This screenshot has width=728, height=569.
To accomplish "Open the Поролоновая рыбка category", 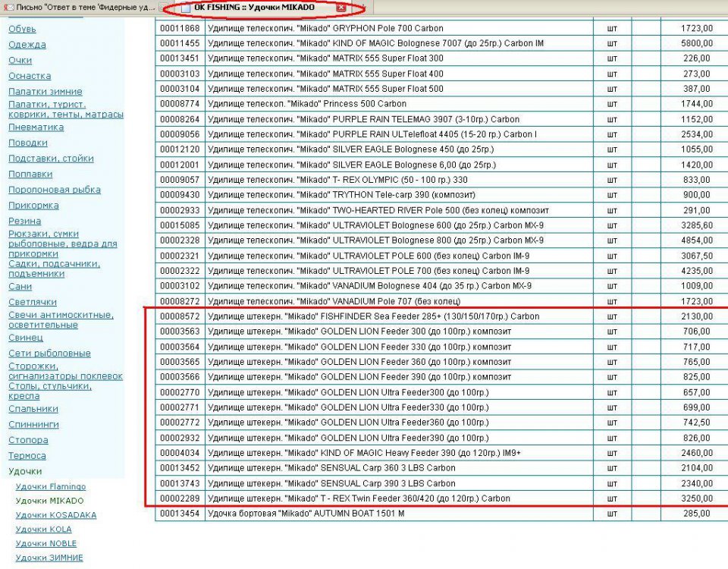I will pos(55,190).
